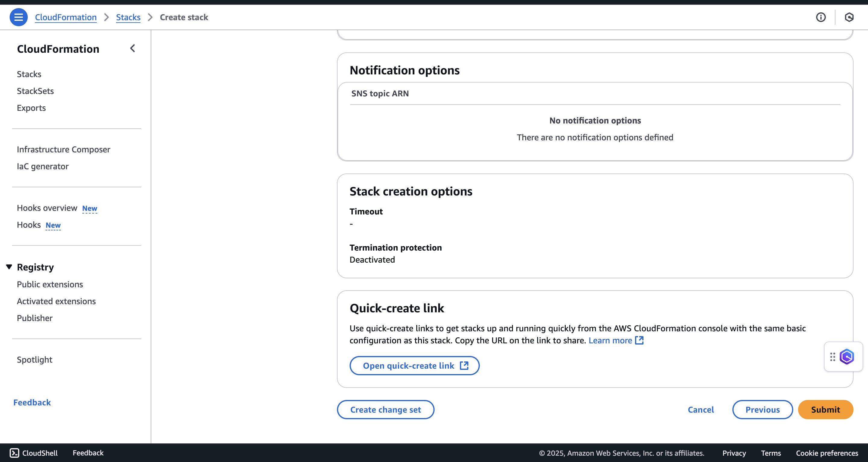Click Feedback in the footer bar

coord(88,453)
